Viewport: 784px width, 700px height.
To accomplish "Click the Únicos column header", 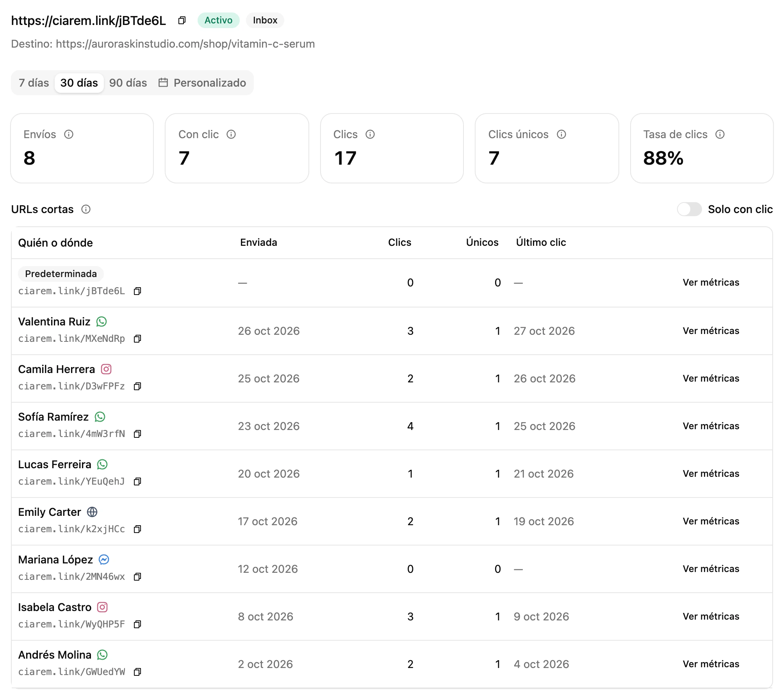I will [482, 242].
